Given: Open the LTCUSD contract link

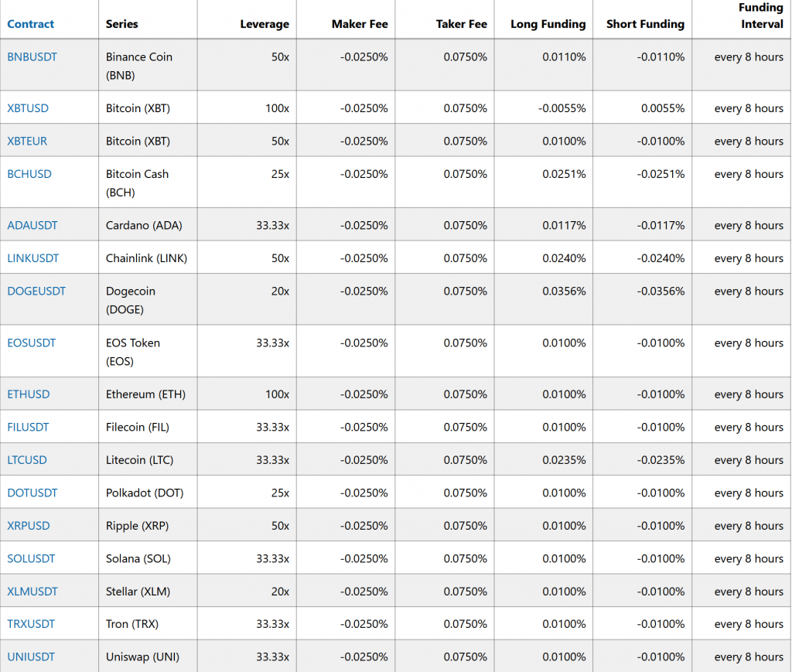Looking at the screenshot, I should [x=27, y=460].
